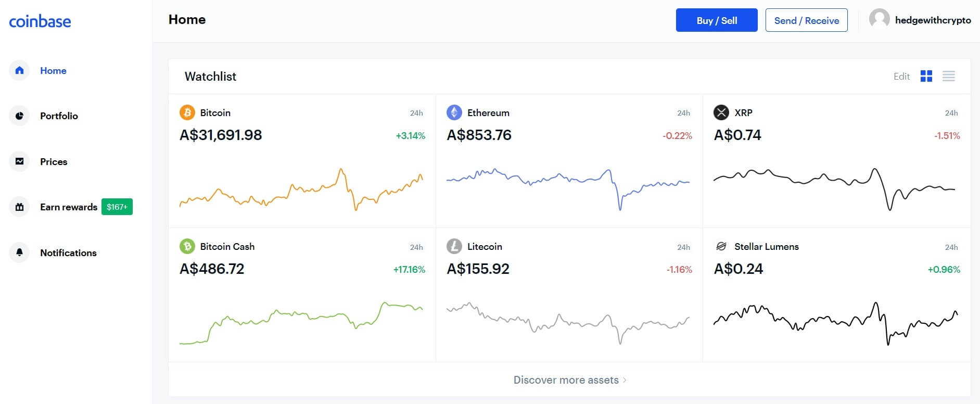Switch watchlist to grid view
This screenshot has width=980, height=404.
coord(926,77)
